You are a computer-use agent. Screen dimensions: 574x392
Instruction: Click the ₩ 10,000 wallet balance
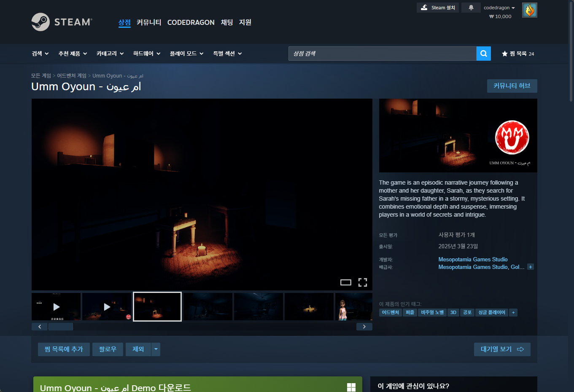coord(500,16)
